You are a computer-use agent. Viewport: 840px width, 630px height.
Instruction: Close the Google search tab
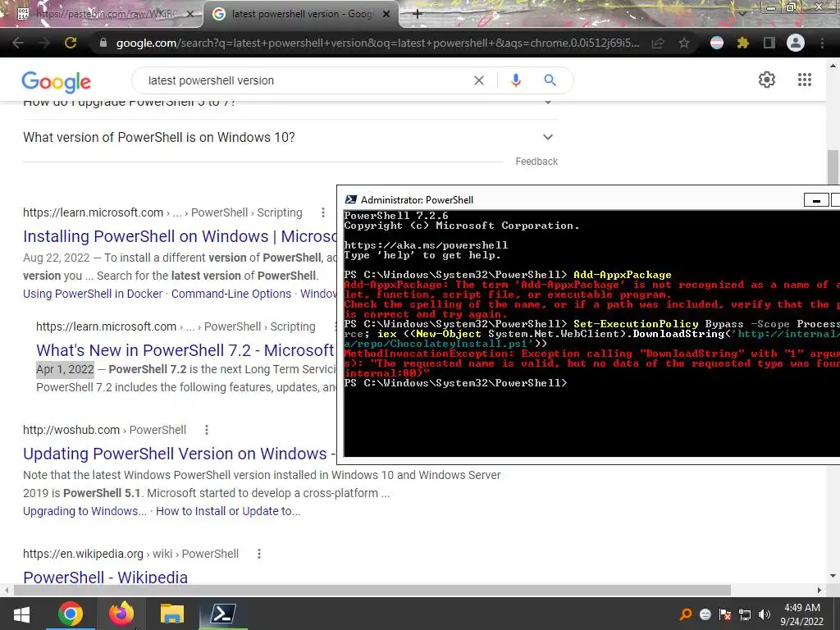pyautogui.click(x=386, y=14)
